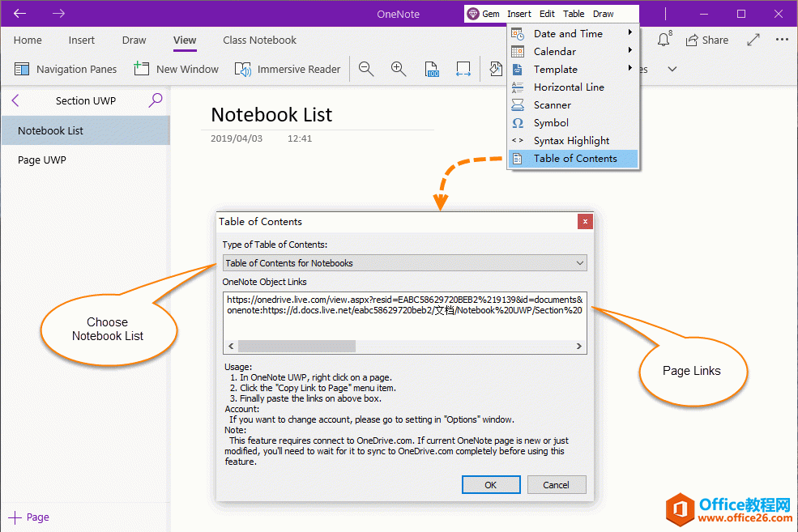Viewport: 798px width, 532px height.
Task: Open the Gem menu
Action: pos(484,14)
